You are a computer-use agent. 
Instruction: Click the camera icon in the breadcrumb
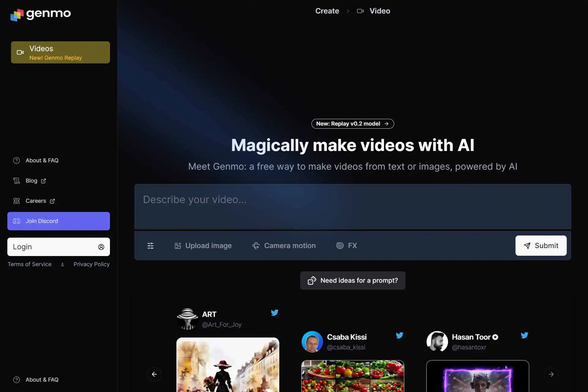click(360, 11)
